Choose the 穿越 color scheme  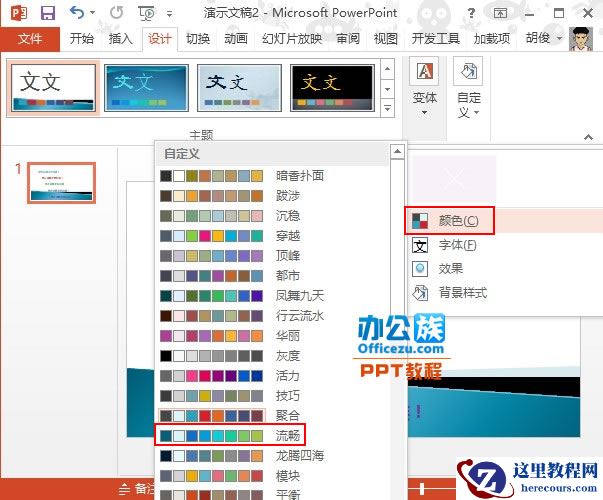tap(273, 236)
